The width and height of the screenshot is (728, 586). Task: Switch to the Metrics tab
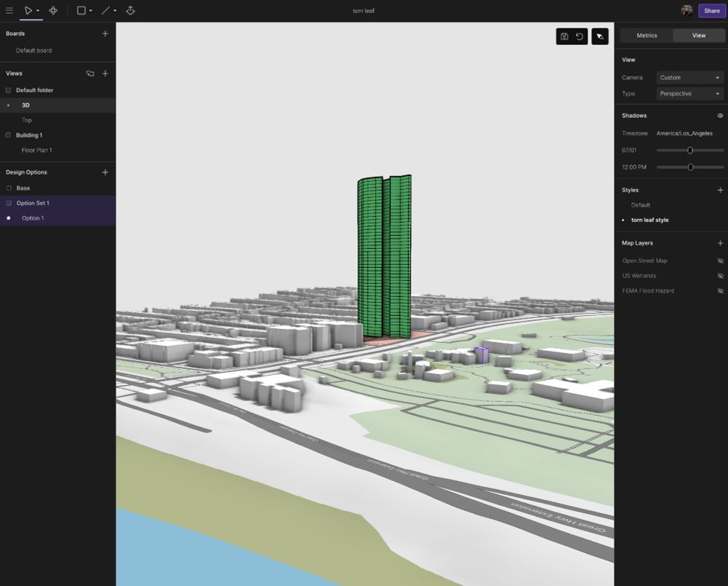pyautogui.click(x=646, y=35)
